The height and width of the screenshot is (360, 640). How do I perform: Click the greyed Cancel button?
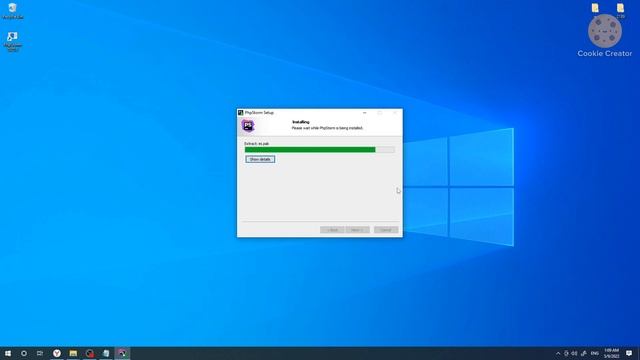coord(386,230)
